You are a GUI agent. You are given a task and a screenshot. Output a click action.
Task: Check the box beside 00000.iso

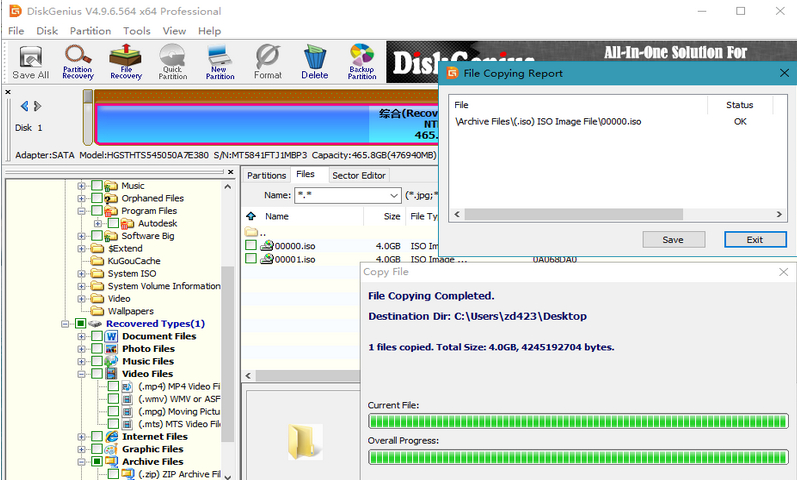251,245
